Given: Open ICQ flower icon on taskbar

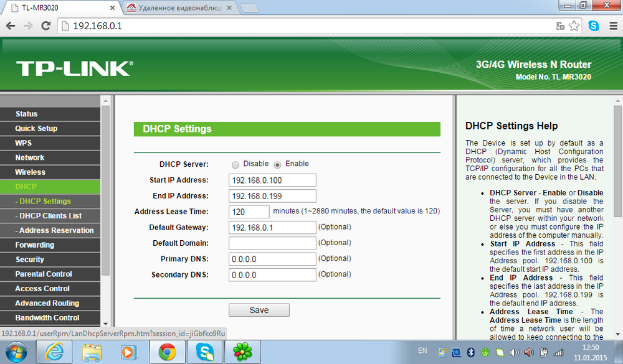Looking at the screenshot, I should coord(242,352).
